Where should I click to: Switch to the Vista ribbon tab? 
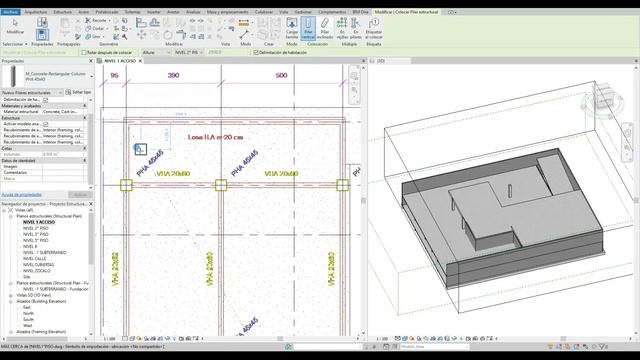click(283, 12)
